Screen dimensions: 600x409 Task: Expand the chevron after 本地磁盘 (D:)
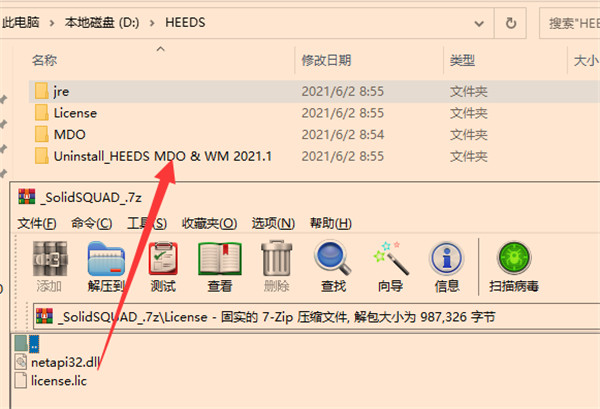(x=152, y=23)
